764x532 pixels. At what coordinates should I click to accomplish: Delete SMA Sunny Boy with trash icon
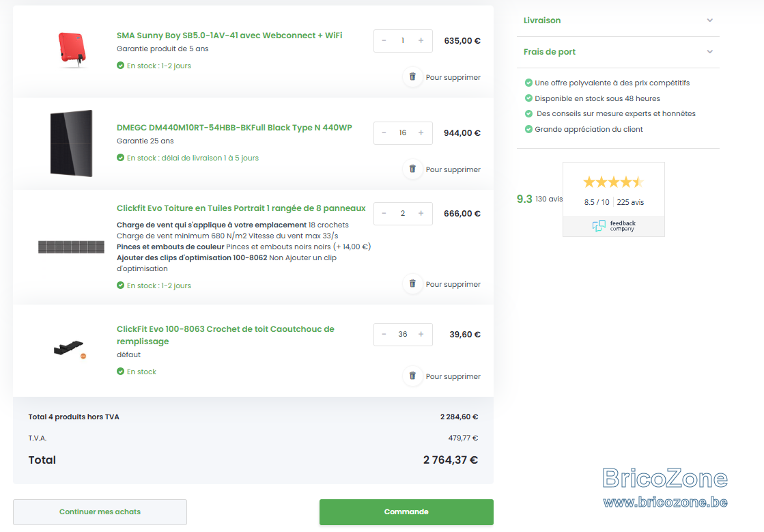[x=412, y=77]
